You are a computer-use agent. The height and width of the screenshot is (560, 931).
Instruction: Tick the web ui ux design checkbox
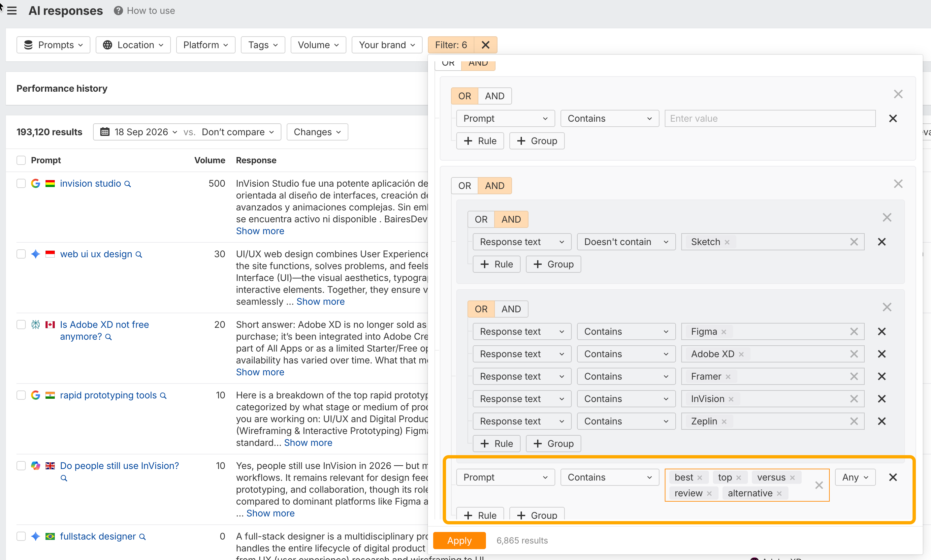coord(21,254)
